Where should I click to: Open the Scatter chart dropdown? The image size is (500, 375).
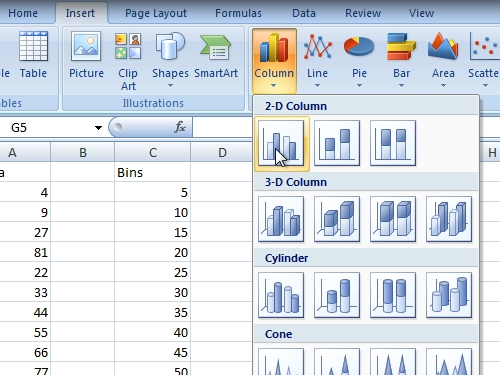click(484, 60)
